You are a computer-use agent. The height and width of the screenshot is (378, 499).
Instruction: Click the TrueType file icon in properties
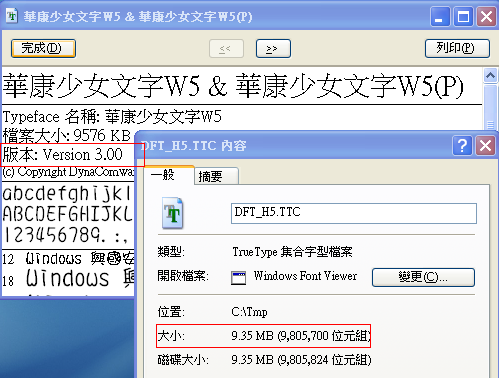tap(173, 213)
